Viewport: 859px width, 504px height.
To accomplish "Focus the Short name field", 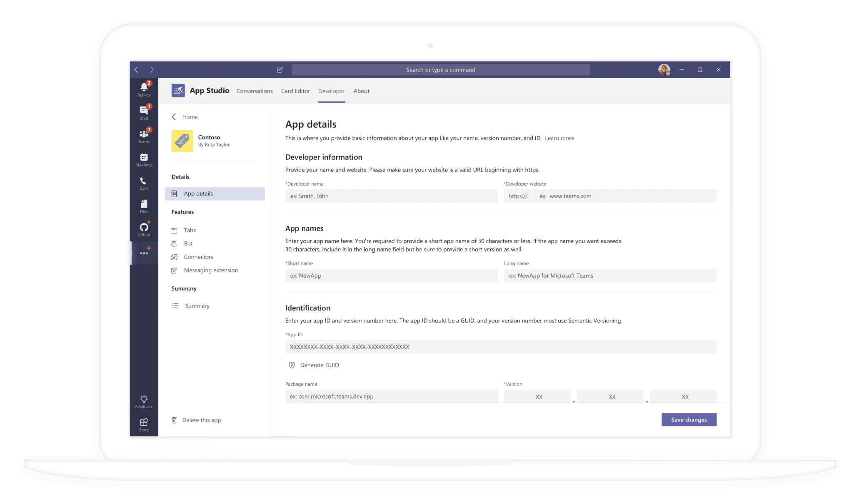I will [x=392, y=276].
